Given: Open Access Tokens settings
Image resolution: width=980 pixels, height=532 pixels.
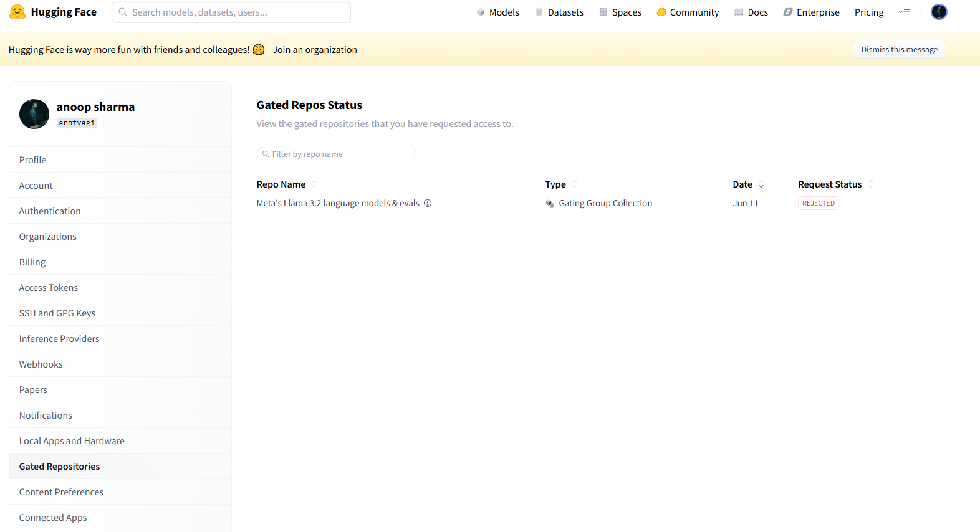Looking at the screenshot, I should [120, 288].
